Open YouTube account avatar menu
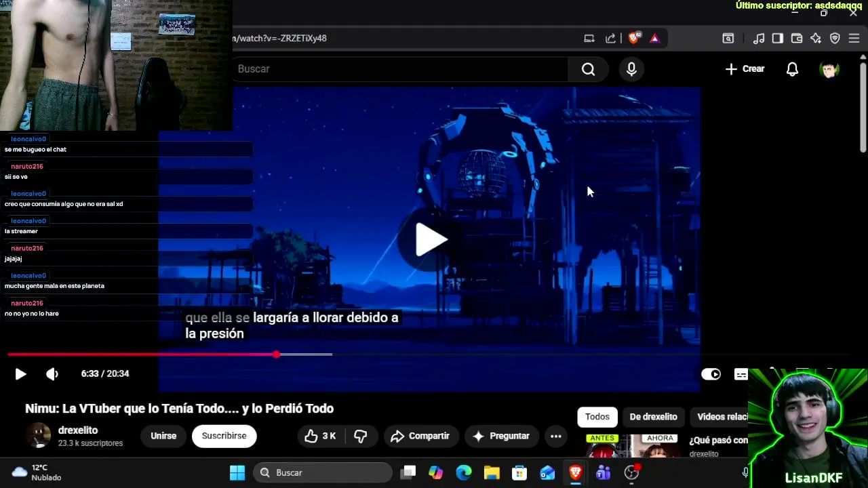Image resolution: width=868 pixels, height=488 pixels. pos(829,69)
